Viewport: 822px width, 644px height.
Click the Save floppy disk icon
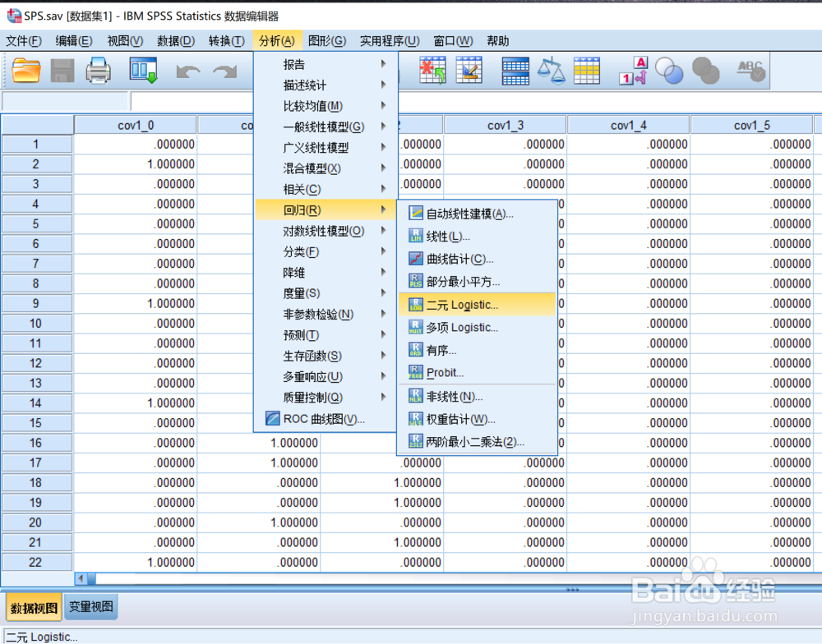(x=62, y=71)
